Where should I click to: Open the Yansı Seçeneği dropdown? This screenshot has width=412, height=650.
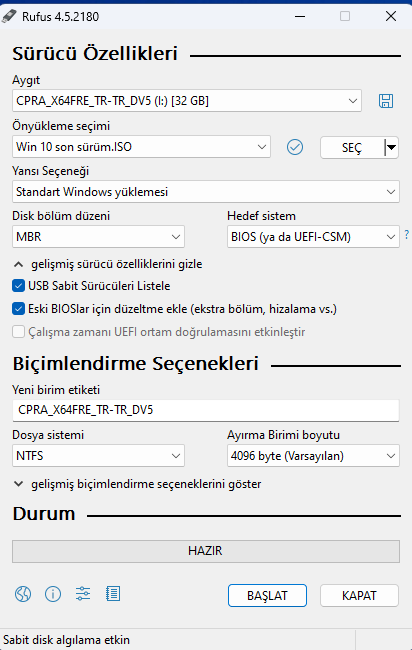tap(206, 192)
